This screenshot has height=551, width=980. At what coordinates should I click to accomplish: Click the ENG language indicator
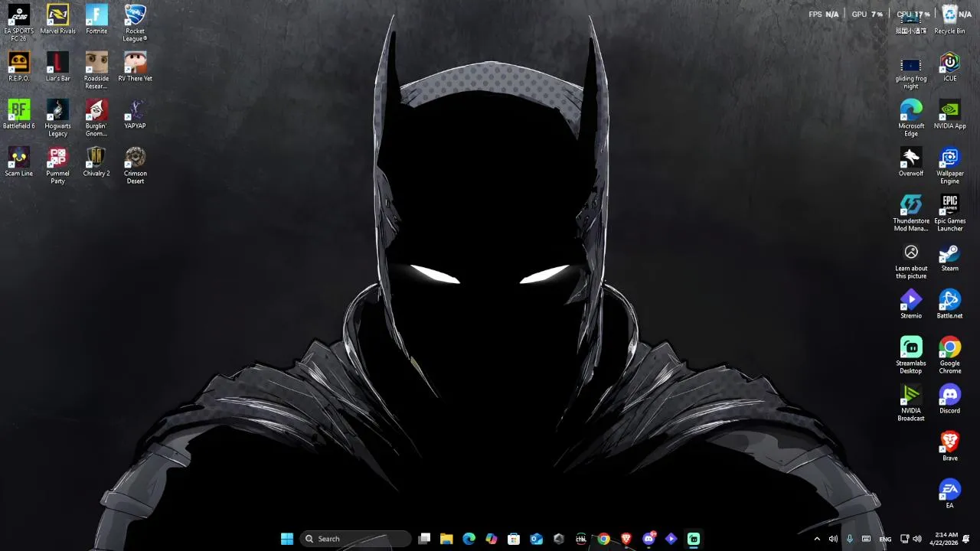coord(885,539)
